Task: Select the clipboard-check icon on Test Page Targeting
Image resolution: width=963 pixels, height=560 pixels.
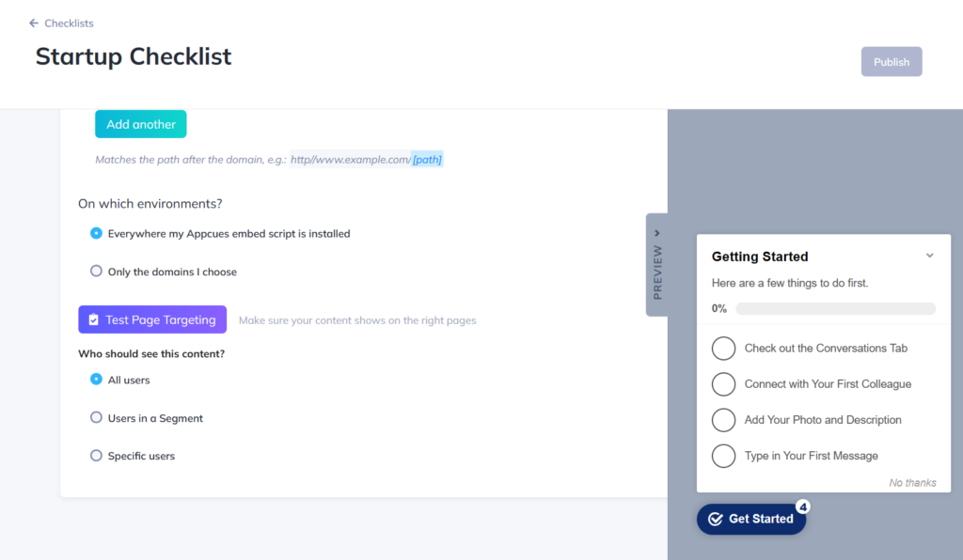Action: [93, 319]
